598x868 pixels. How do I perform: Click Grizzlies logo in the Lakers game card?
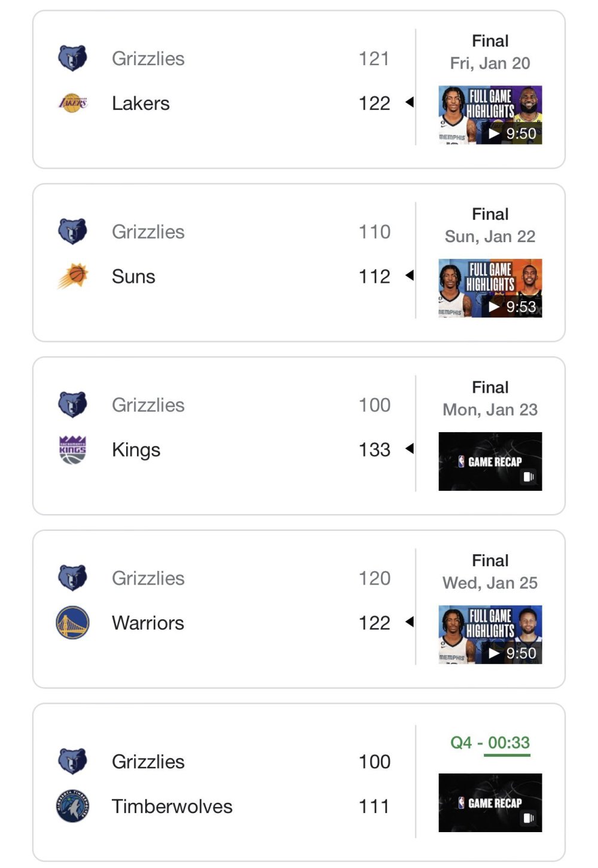pos(72,59)
